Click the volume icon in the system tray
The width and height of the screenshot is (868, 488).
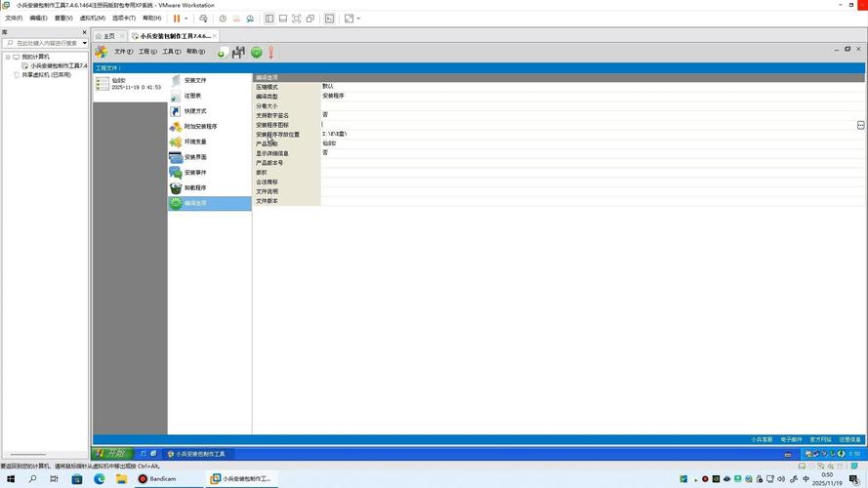click(x=781, y=478)
